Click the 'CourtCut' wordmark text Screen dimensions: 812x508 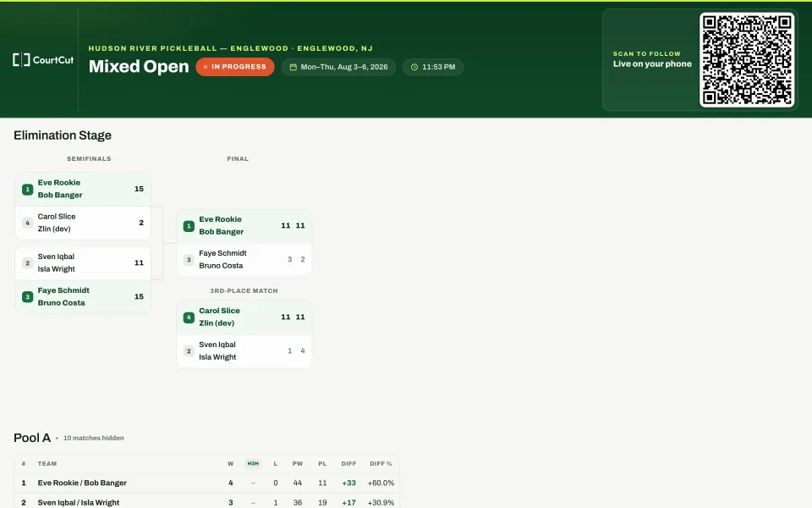pos(53,59)
